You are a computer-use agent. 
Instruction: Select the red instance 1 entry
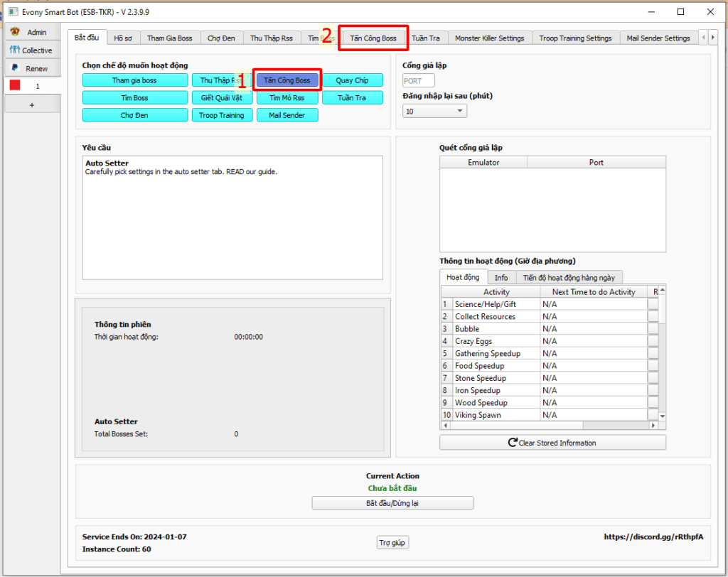[x=29, y=85]
